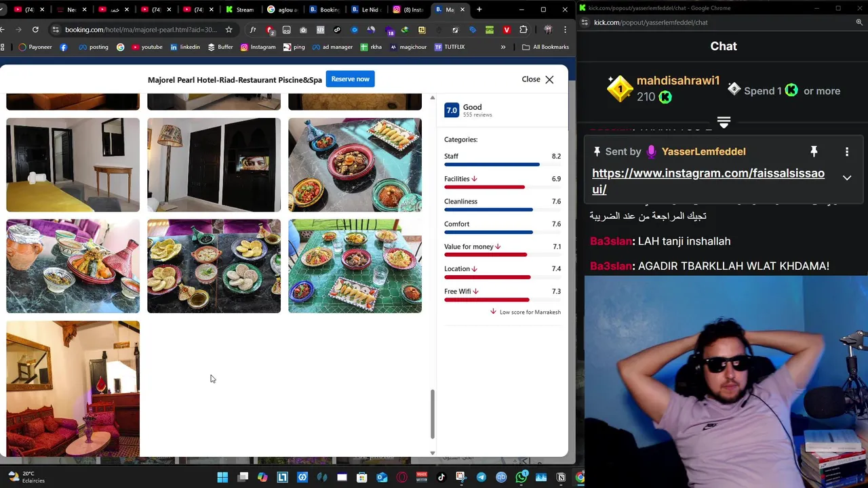868x488 pixels.
Task: Open the salon with red sofa photo
Action: (x=73, y=388)
